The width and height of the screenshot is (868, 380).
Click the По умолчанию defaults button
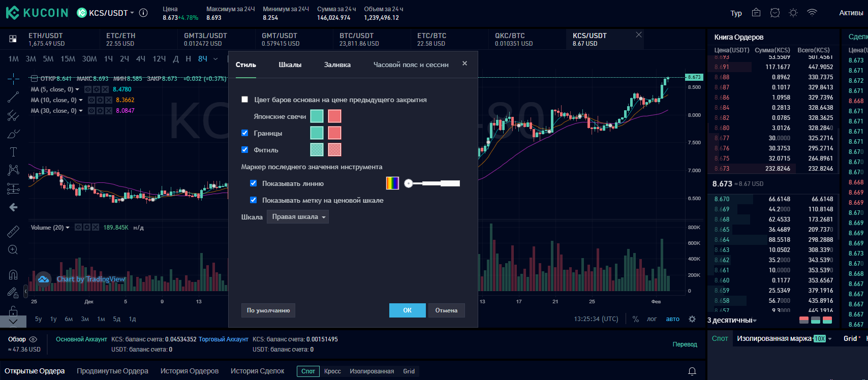pos(268,310)
